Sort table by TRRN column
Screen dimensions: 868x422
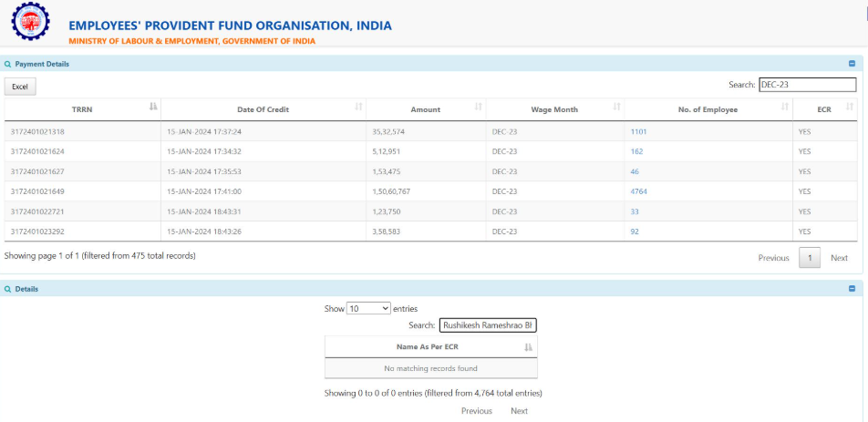click(x=153, y=108)
